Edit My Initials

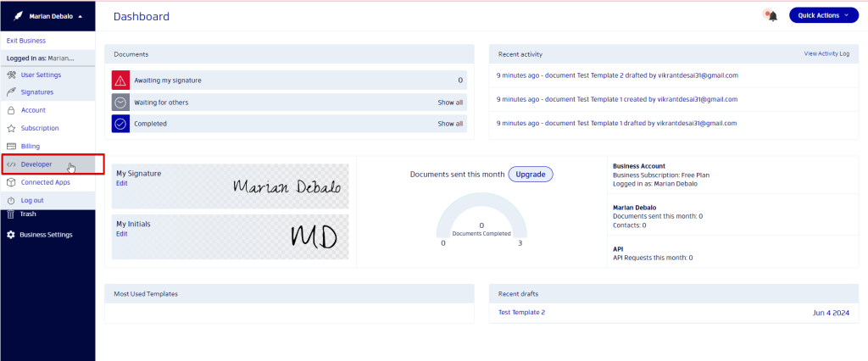(x=121, y=234)
